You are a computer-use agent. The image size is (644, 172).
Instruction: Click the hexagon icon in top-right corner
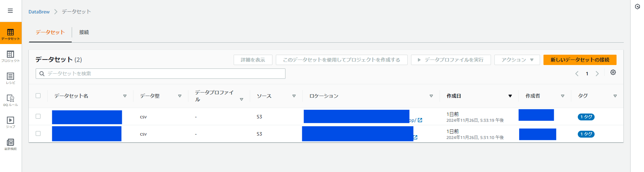(x=637, y=7)
